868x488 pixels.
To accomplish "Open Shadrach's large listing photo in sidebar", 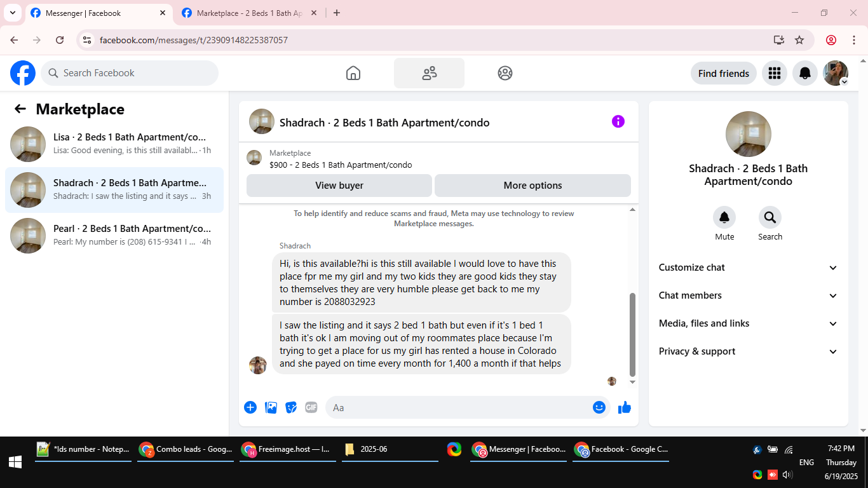I will 749,134.
